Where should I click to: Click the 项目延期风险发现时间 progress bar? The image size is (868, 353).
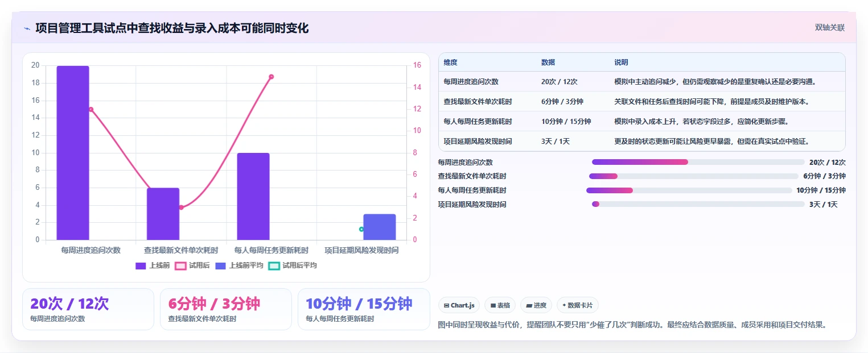click(698, 204)
